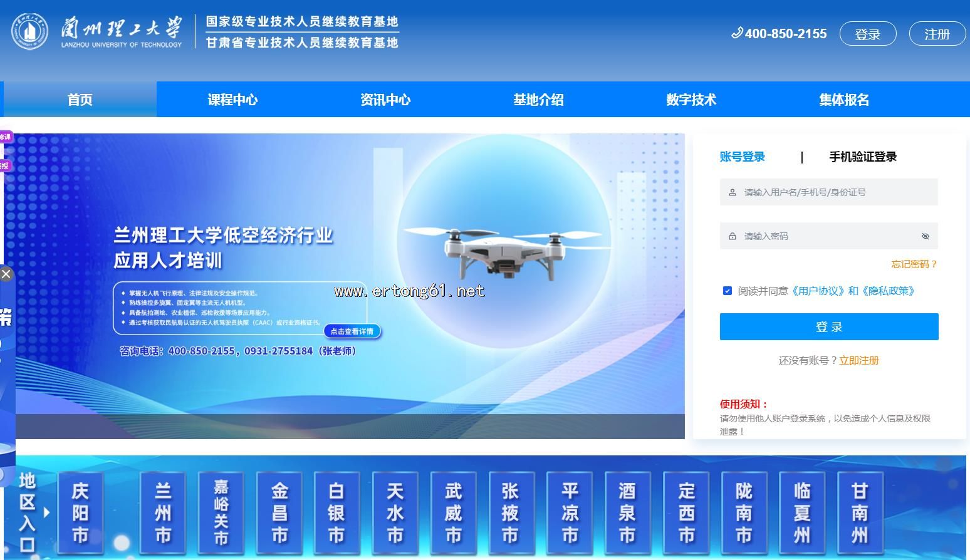970x560 pixels.
Task: Open the 课程中心 menu item
Action: 232,100
